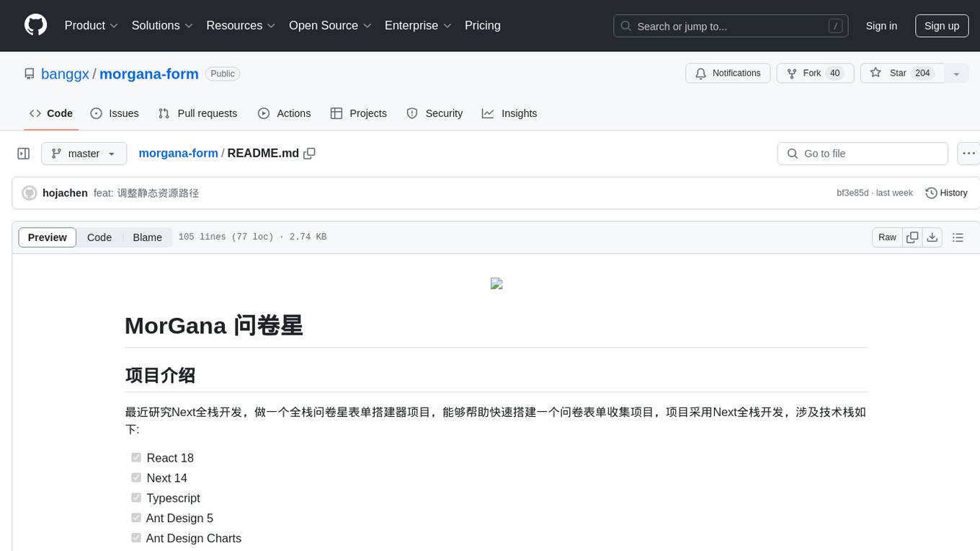
Task: Open hojachen author link
Action: tap(65, 193)
